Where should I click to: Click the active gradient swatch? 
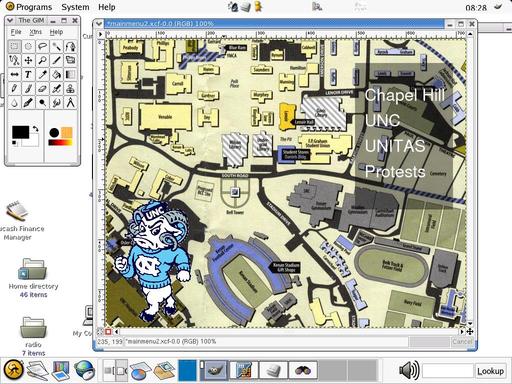(x=60, y=143)
